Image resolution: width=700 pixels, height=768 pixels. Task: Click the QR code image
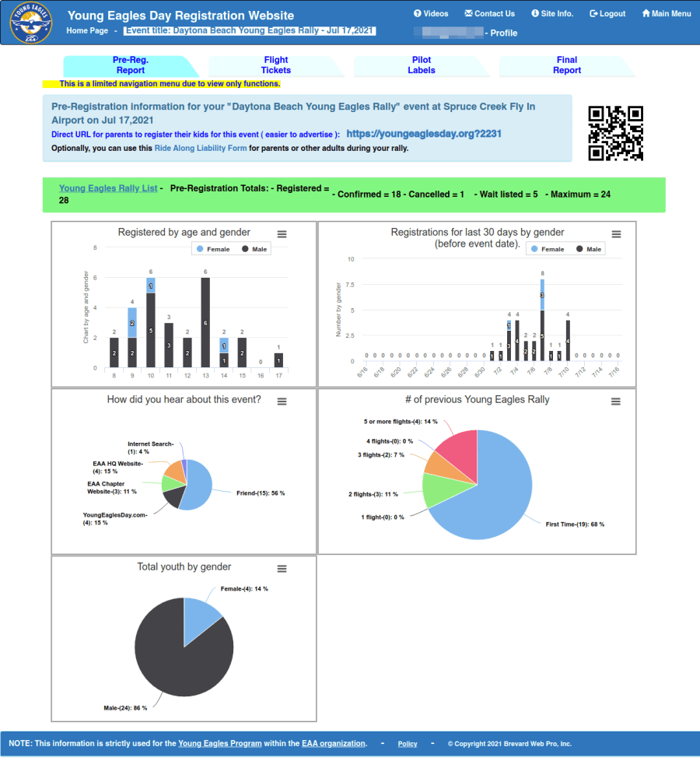click(615, 133)
